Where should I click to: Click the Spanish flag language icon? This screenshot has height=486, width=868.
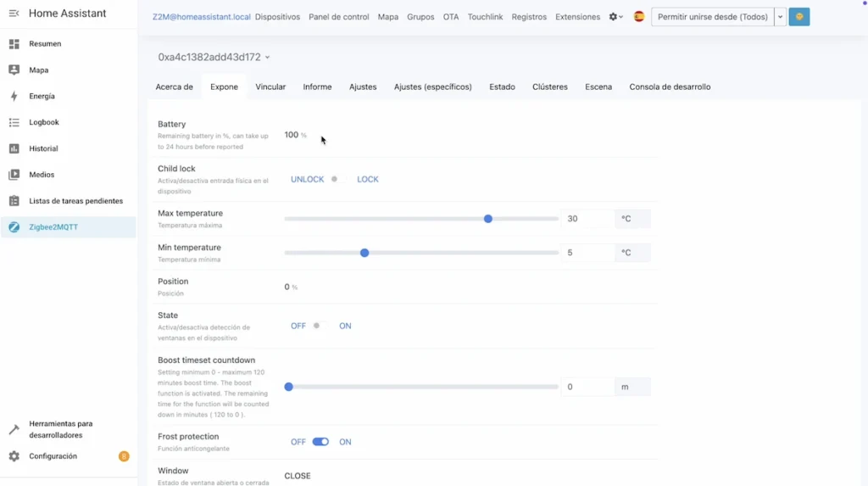click(x=639, y=17)
